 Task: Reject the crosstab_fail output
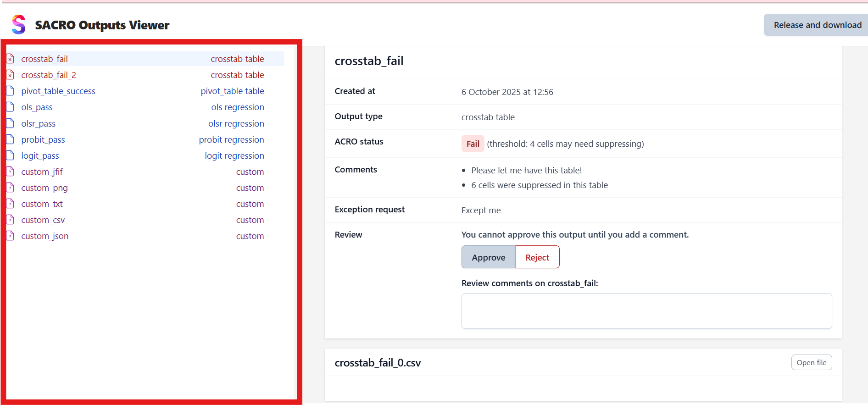537,257
